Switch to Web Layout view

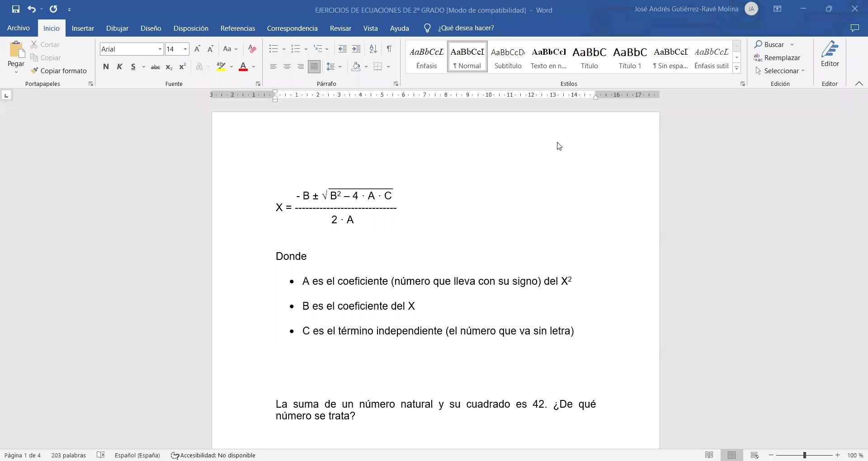click(754, 455)
